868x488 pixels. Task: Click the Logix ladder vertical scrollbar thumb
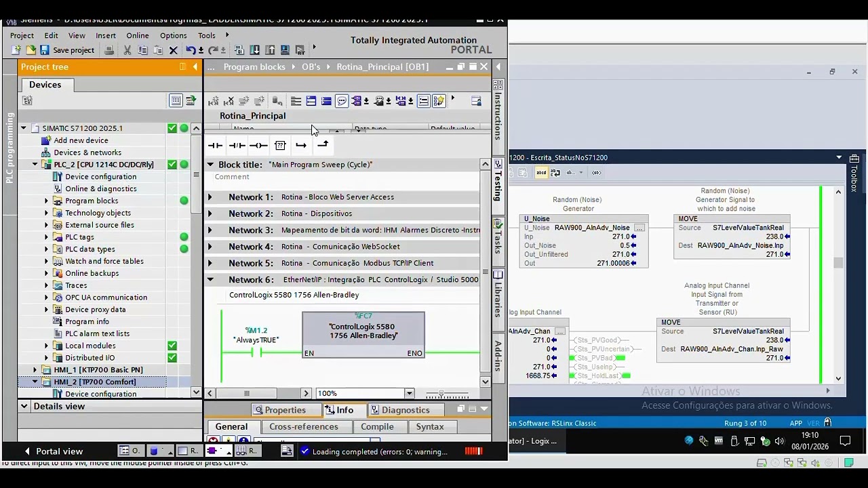838,263
